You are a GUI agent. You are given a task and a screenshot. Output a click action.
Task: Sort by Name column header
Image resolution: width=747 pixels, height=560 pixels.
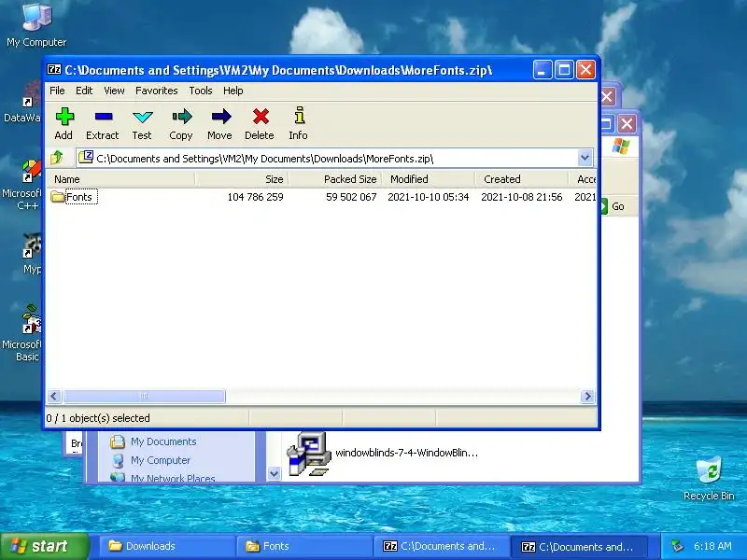tap(120, 179)
